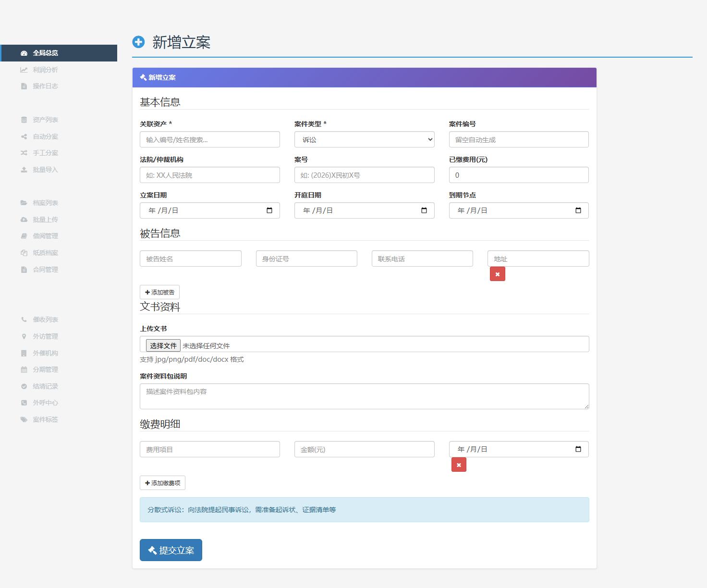Open the 立案日期 calendar picker icon
Screen dimensions: 707x588
pos(269,210)
